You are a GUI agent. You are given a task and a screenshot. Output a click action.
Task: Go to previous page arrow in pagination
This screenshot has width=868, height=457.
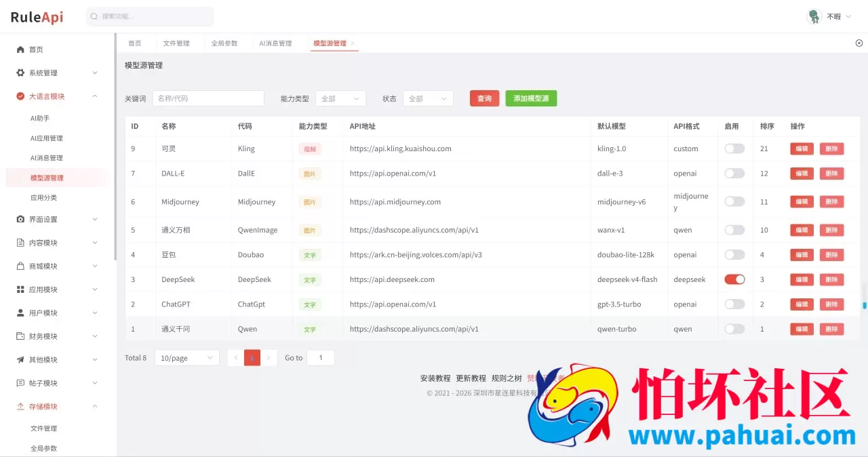click(x=236, y=357)
